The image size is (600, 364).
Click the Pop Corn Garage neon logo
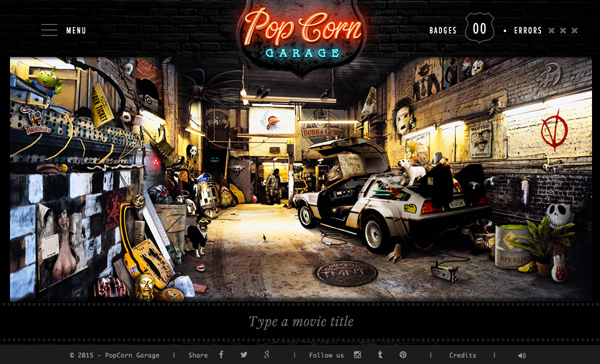[302, 35]
